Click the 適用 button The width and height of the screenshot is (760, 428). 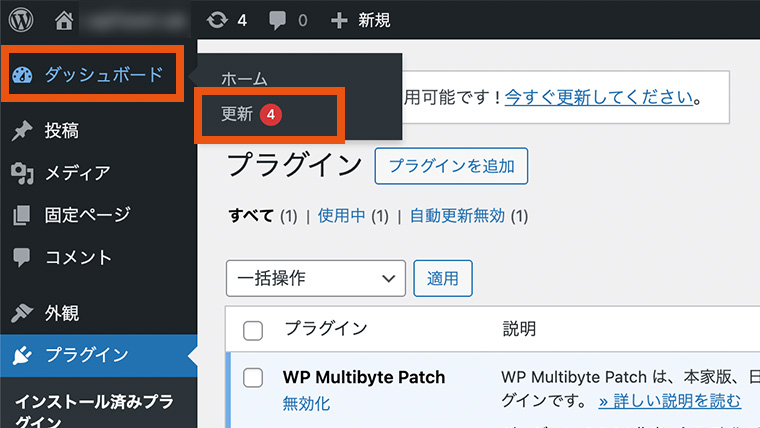[443, 278]
